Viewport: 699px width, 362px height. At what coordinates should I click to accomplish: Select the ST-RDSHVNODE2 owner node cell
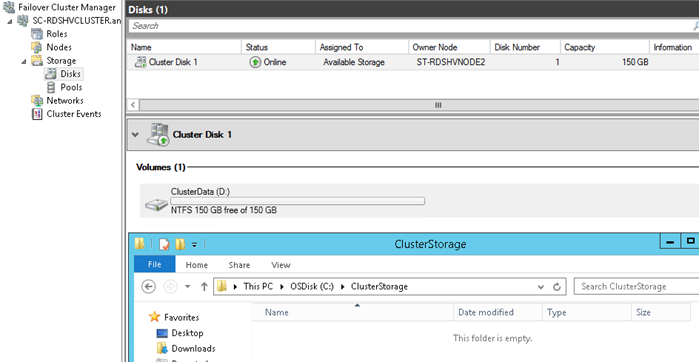point(451,62)
